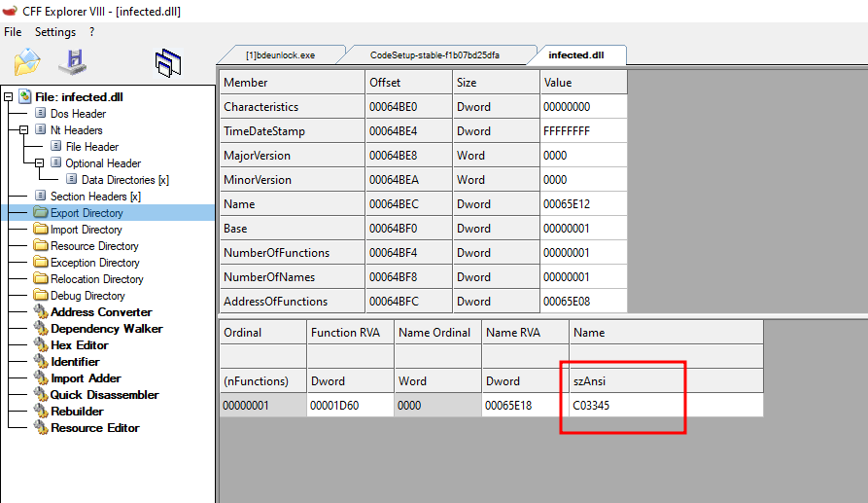Click the Dos Header page icon
Viewport: 868px width, 503px height.
click(41, 113)
